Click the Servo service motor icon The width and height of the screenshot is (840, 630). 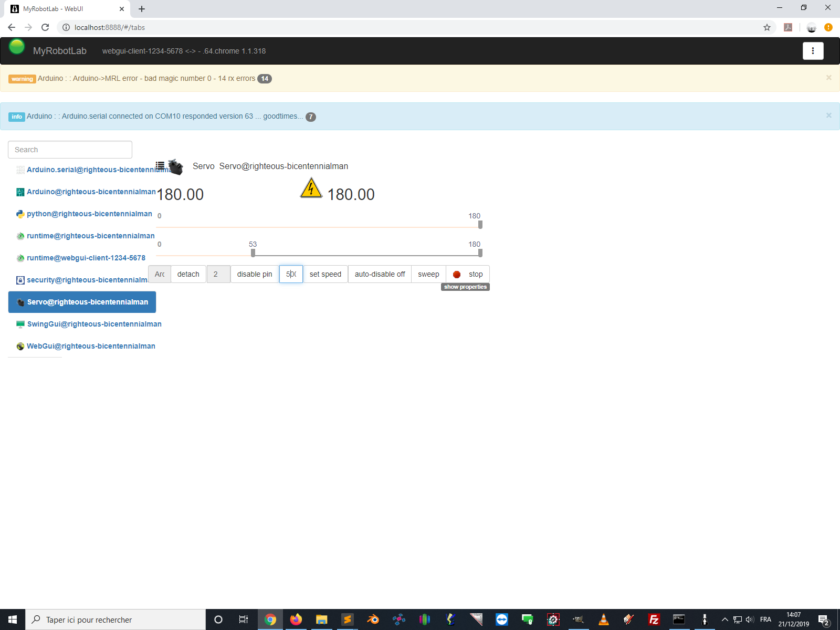(x=175, y=167)
